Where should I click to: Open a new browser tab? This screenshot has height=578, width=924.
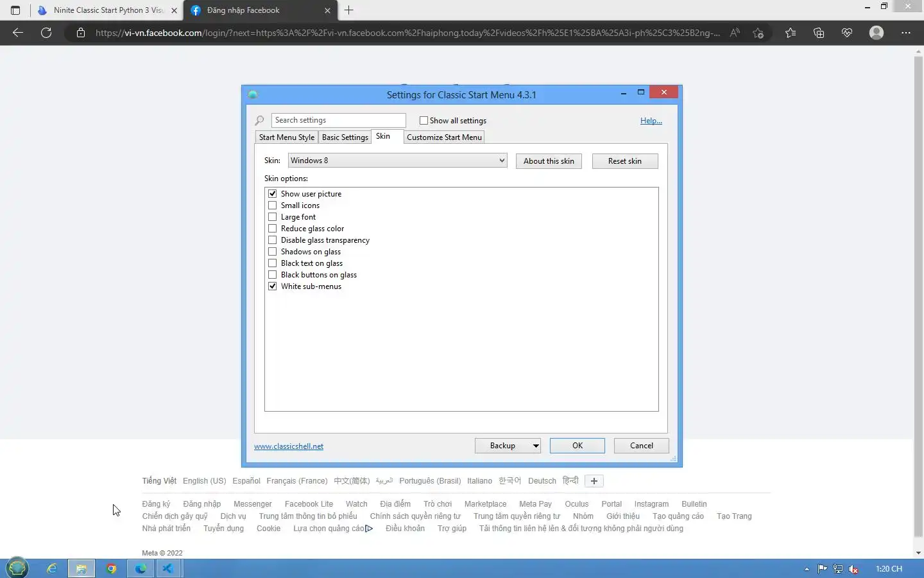pyautogui.click(x=349, y=10)
